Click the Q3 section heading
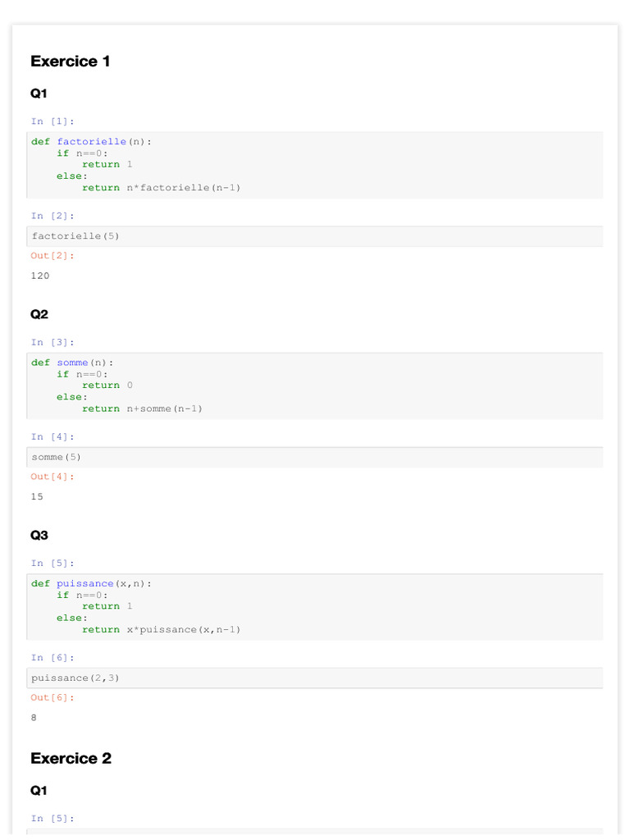Image resolution: width=630 pixels, height=840 pixels. (x=39, y=535)
